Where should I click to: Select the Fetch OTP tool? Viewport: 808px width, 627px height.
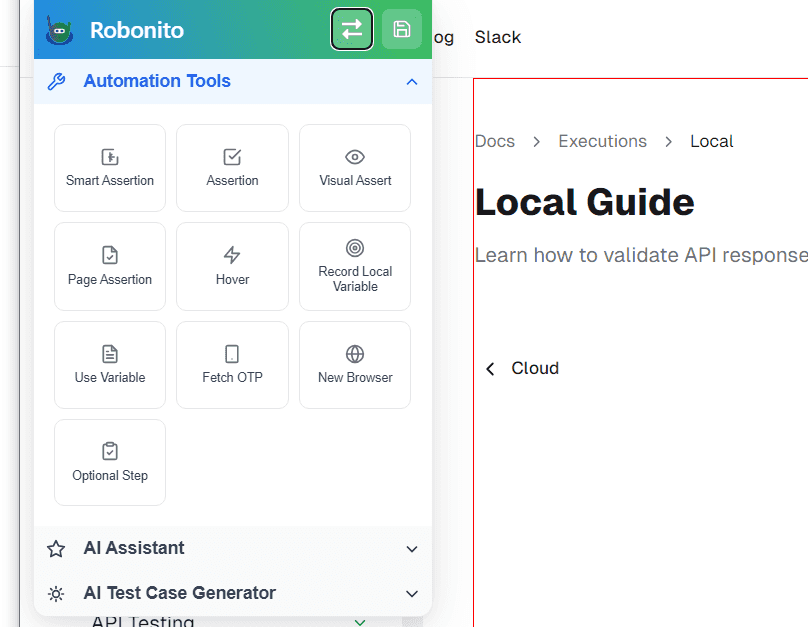[232, 364]
